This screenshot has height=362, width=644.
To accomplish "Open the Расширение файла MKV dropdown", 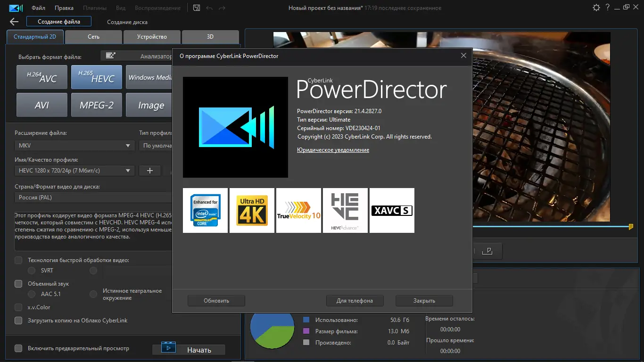I will point(74,146).
